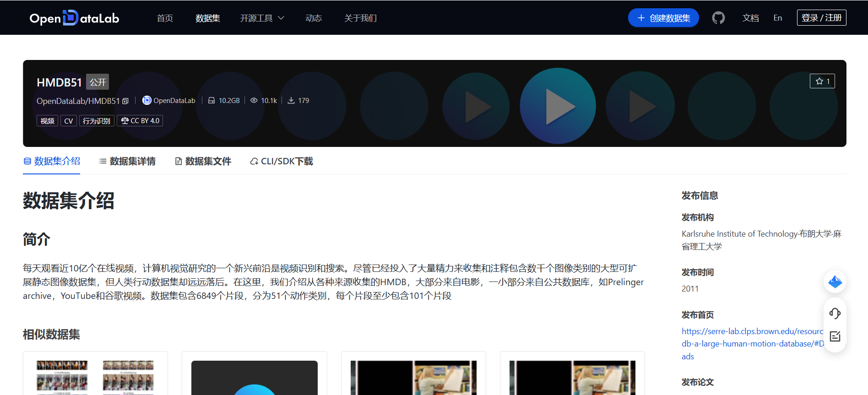868x395 pixels.
Task: Expand the 开源工具 dropdown menu
Action: point(262,18)
